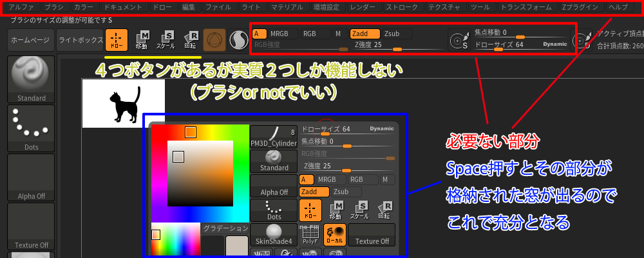
Task: Click the 焦点移動 0 slider in top toolbar
Action: [521, 34]
